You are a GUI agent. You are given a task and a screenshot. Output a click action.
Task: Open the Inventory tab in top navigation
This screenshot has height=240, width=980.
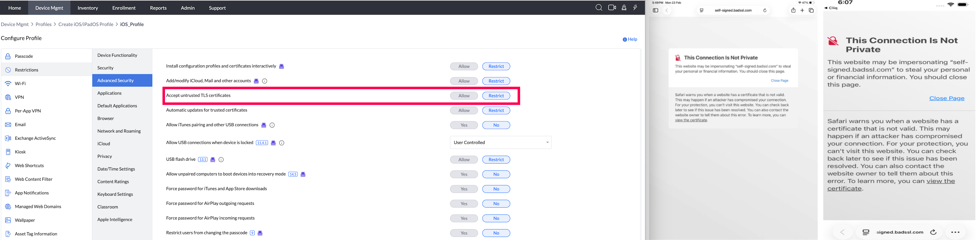tap(87, 7)
